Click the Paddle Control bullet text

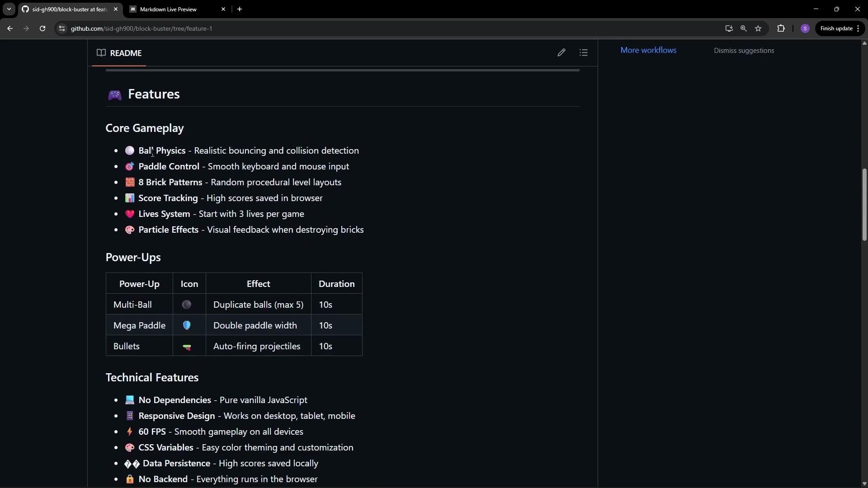244,166
